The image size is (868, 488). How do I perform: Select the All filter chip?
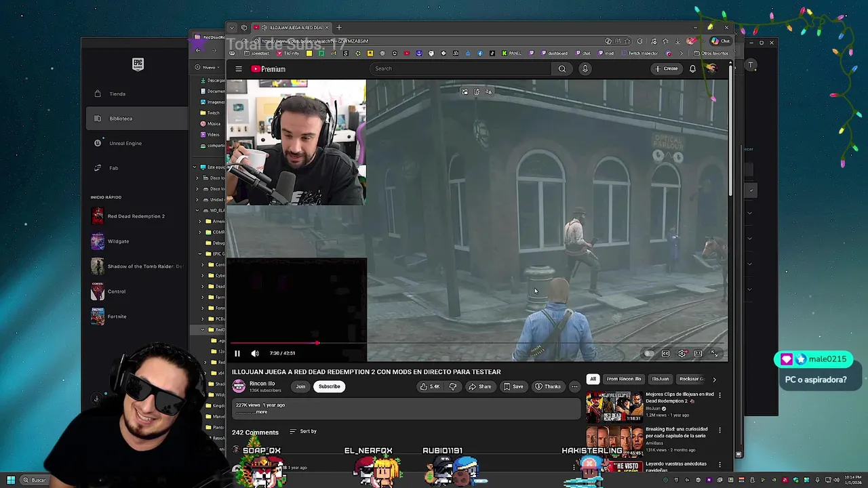click(x=593, y=379)
